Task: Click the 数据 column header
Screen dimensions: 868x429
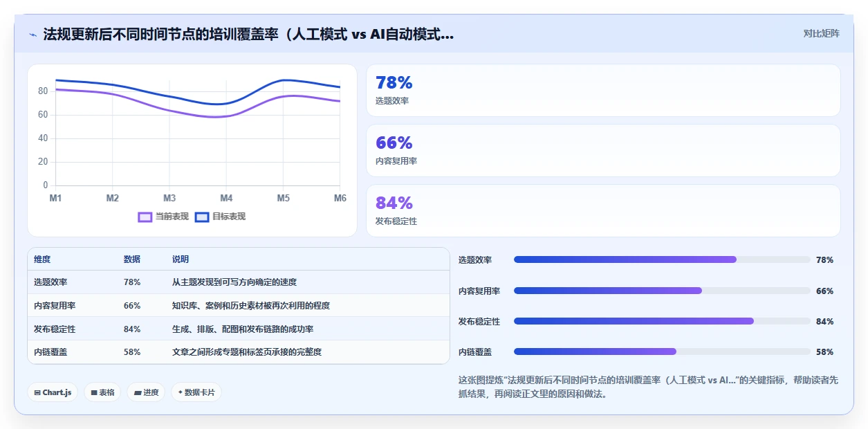Action: click(x=132, y=259)
